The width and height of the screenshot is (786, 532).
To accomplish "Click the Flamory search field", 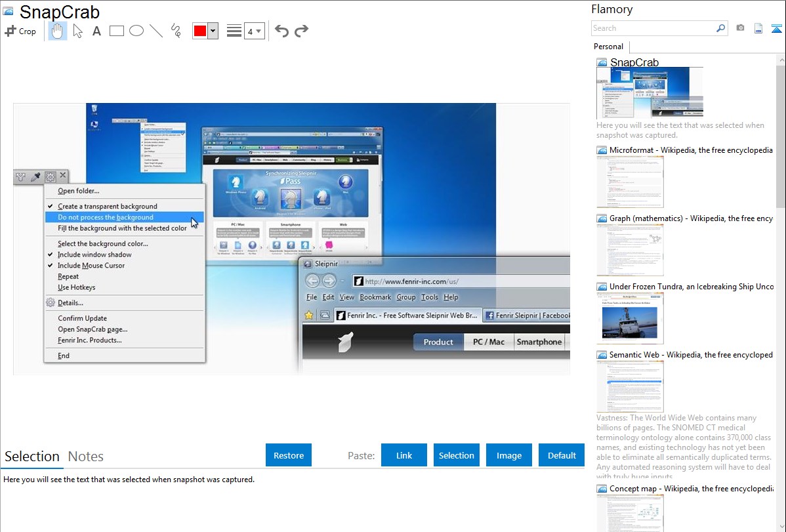I will coord(652,28).
